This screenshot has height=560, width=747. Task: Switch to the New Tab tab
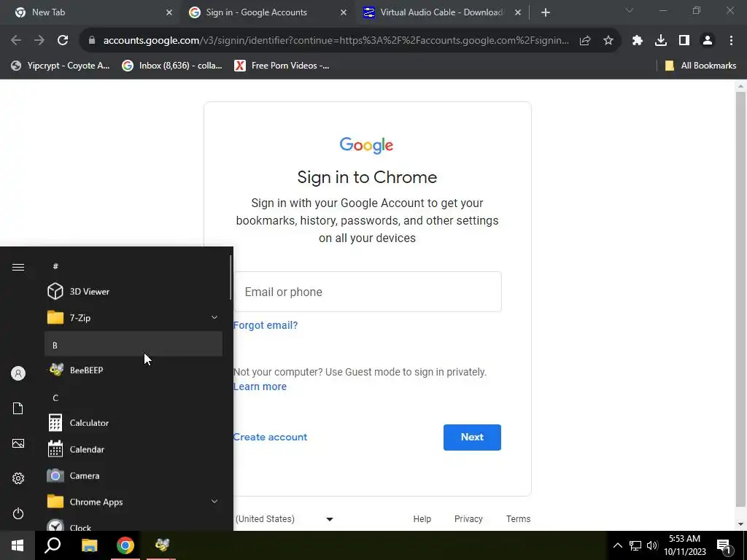93,12
